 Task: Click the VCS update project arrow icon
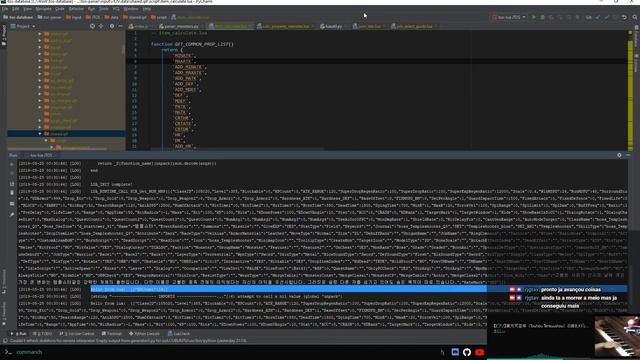(598, 17)
